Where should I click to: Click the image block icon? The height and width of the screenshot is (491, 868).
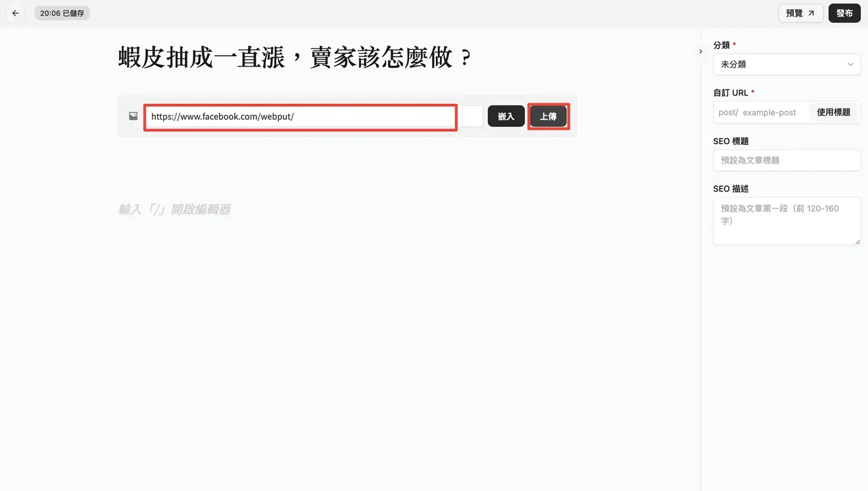tap(133, 116)
